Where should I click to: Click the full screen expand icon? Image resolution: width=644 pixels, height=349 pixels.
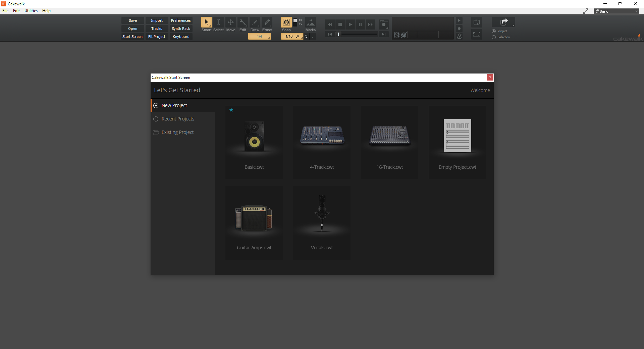tap(586, 11)
